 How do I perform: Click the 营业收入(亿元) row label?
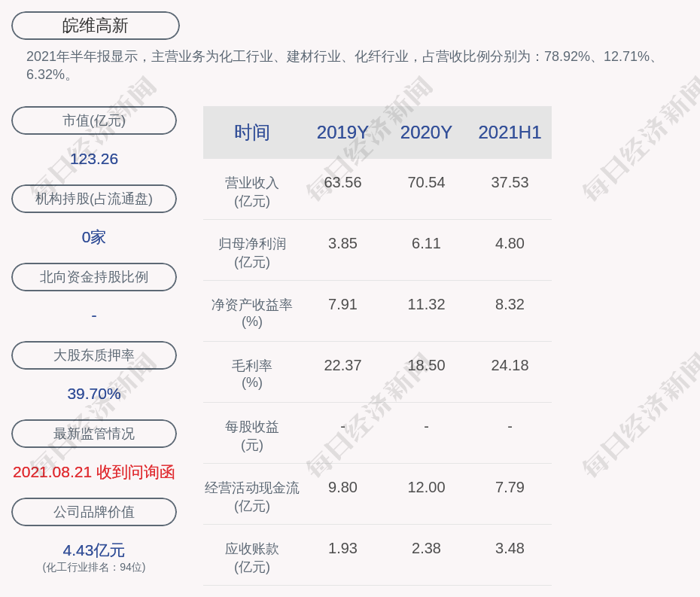point(252,192)
